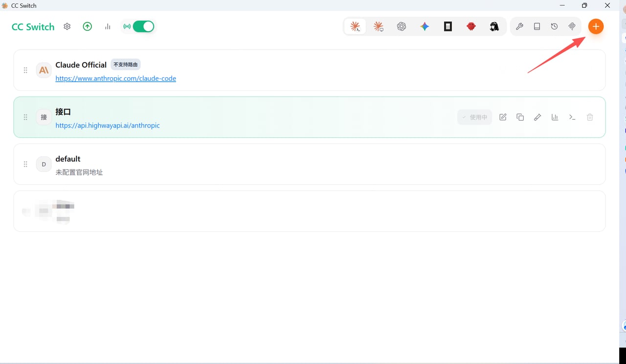This screenshot has width=626, height=364.
Task: Switch to the Claude Desktop tab with monitor badge
Action: coord(378,27)
